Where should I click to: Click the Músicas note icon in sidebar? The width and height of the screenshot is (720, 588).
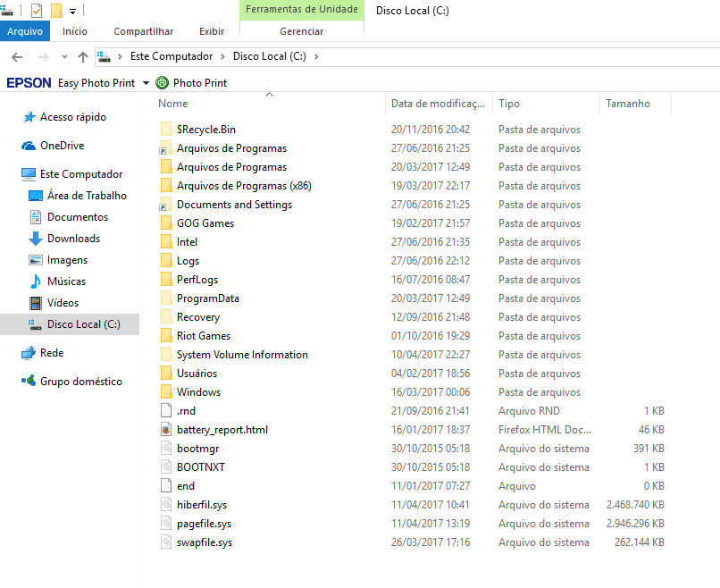(36, 281)
